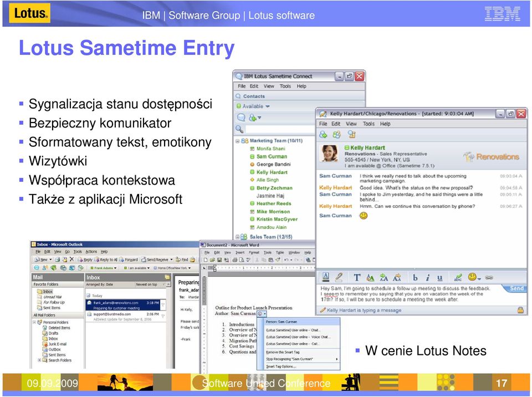
Task: Open Help menu in Kelly Hardart chat window
Action: click(385, 124)
